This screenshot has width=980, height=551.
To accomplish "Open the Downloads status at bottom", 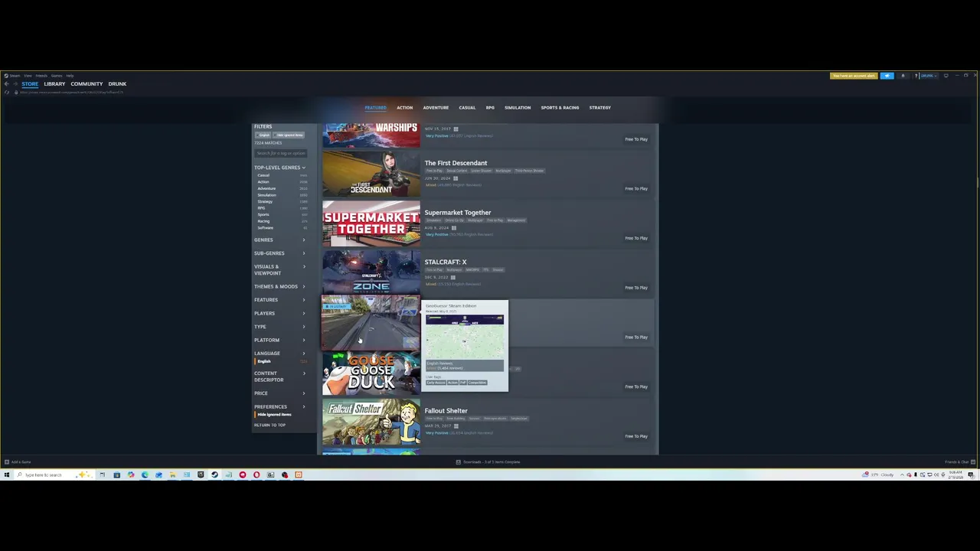I will pos(488,462).
